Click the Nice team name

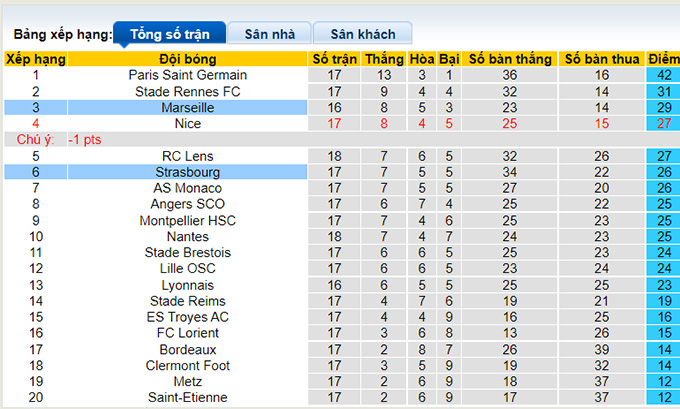[x=188, y=123]
